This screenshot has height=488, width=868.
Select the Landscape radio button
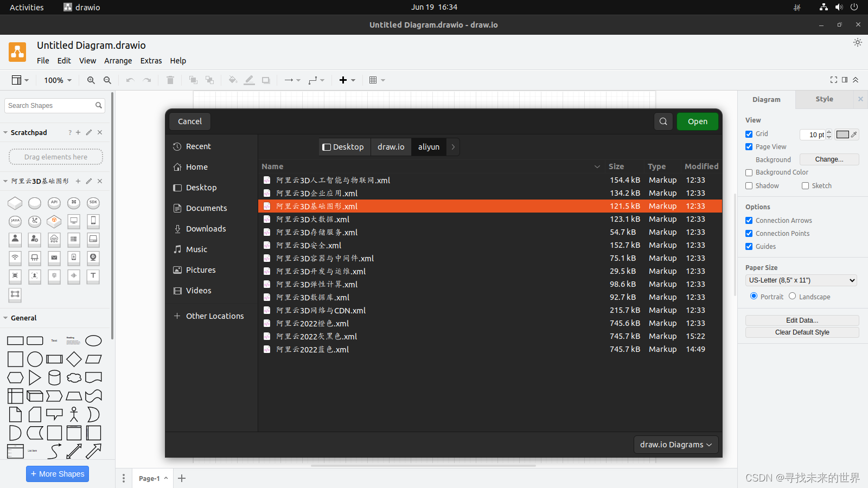(792, 296)
